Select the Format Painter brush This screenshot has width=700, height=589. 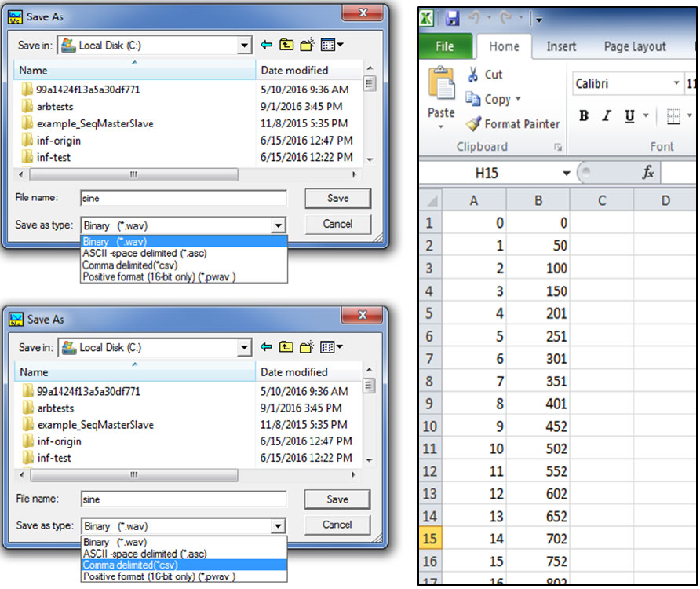473,124
